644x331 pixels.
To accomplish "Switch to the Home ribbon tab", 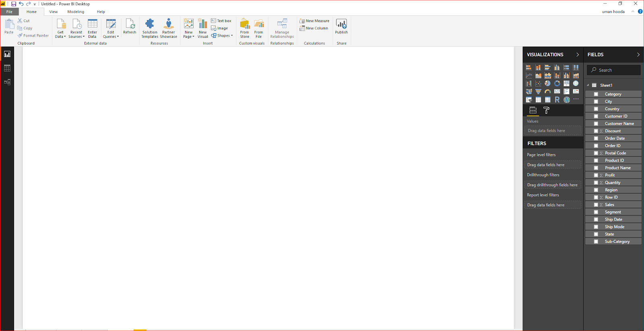I will 31,12.
